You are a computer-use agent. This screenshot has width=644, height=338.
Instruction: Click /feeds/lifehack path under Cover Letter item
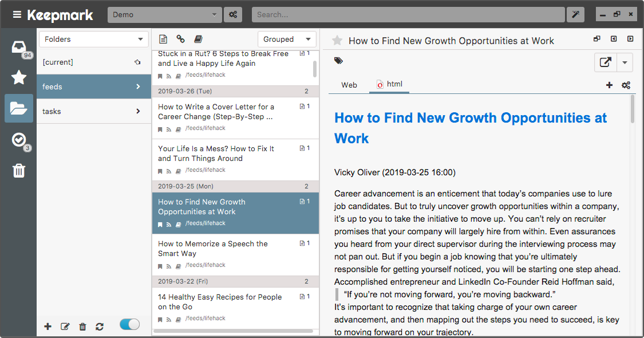coord(206,128)
